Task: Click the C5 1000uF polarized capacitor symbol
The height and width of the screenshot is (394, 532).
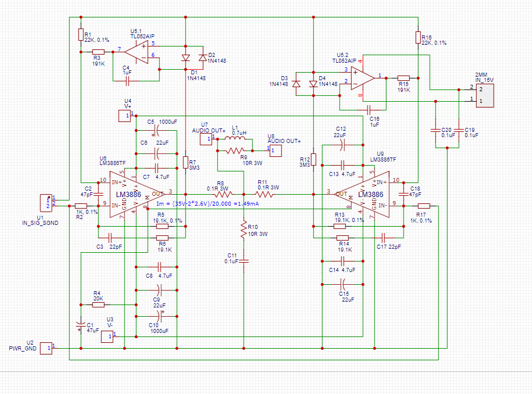Action: click(x=157, y=130)
